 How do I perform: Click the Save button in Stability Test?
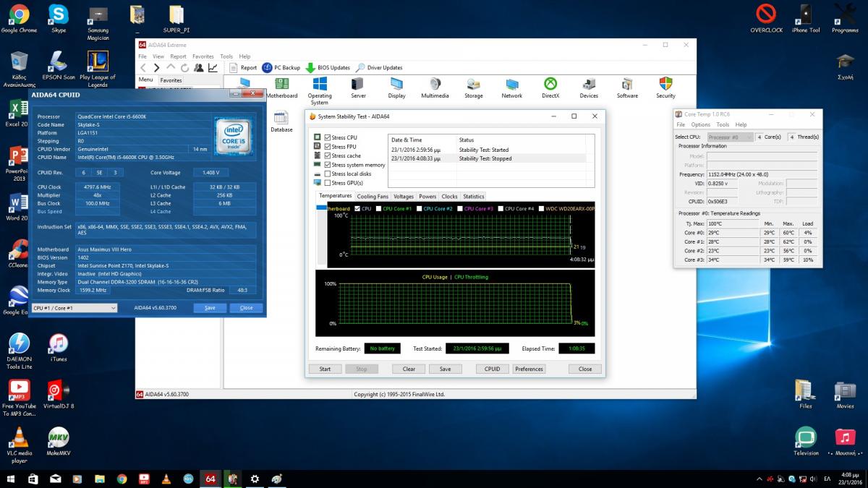click(x=445, y=369)
